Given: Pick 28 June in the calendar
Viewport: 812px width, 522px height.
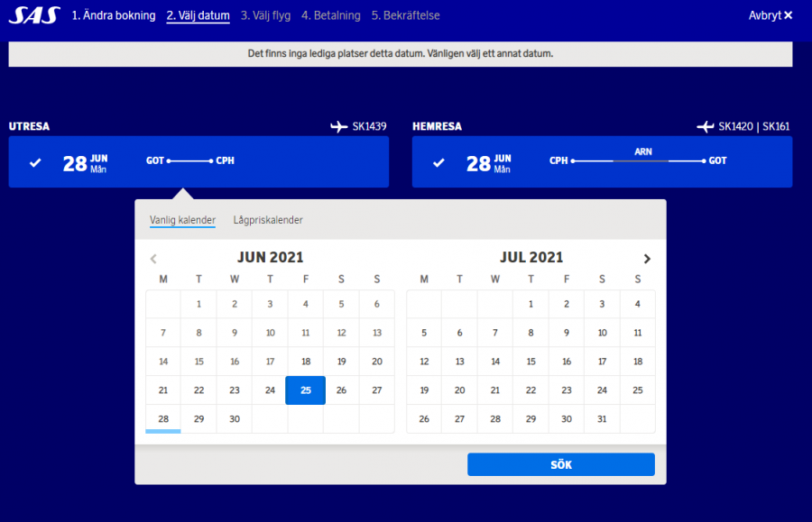Looking at the screenshot, I should tap(163, 419).
